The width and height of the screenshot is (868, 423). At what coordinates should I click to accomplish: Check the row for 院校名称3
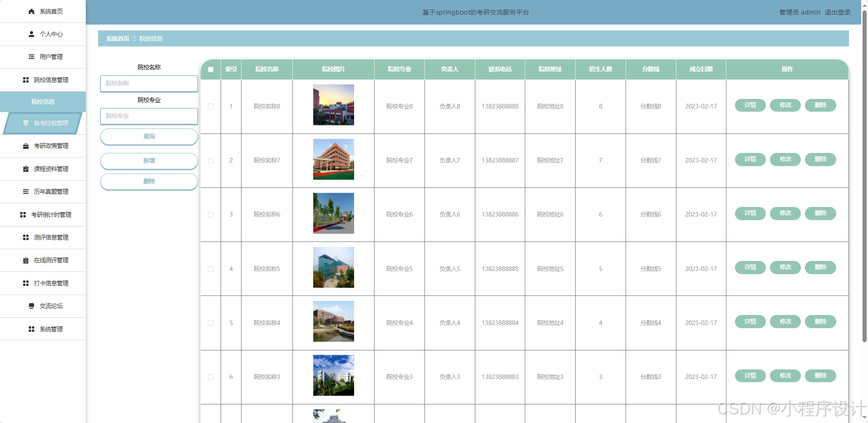(x=211, y=377)
